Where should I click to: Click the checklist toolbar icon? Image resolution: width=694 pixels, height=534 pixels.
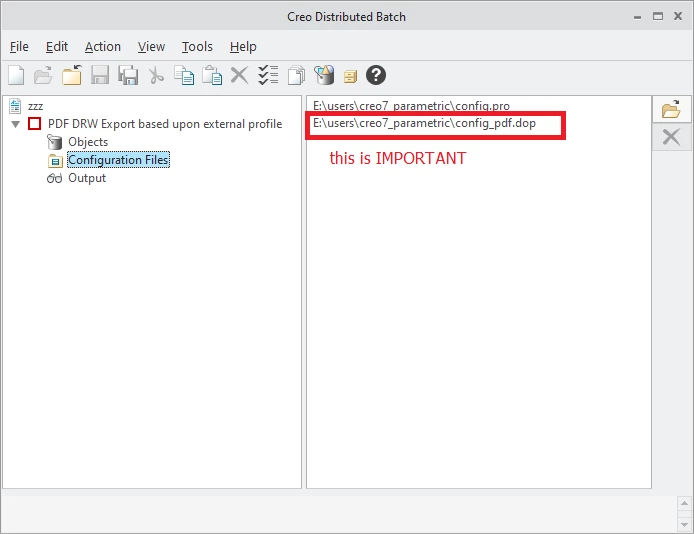coord(268,75)
